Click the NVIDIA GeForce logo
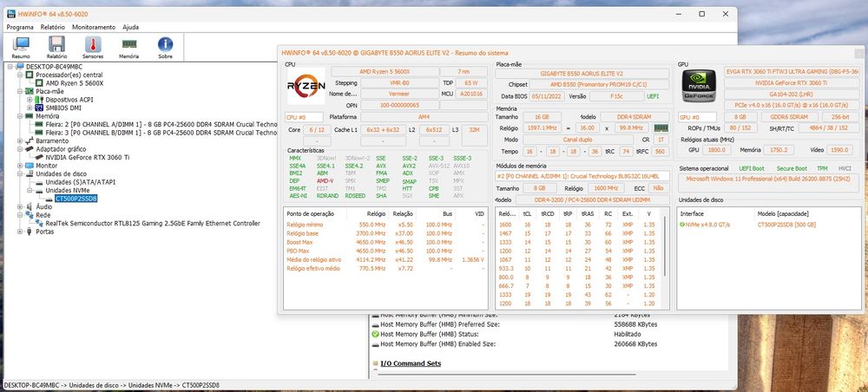Screen dimensions: 868x392 pyautogui.click(x=699, y=86)
